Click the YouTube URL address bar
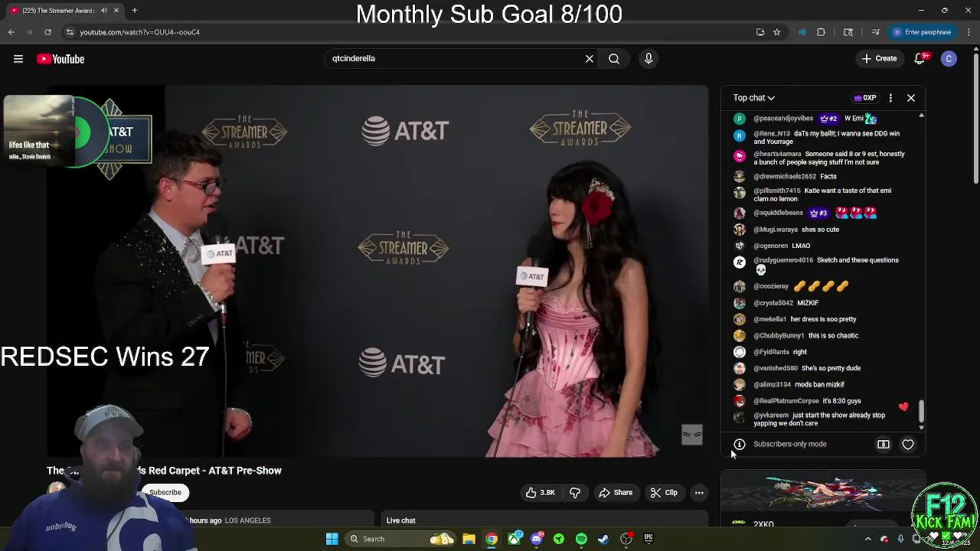 [x=413, y=32]
